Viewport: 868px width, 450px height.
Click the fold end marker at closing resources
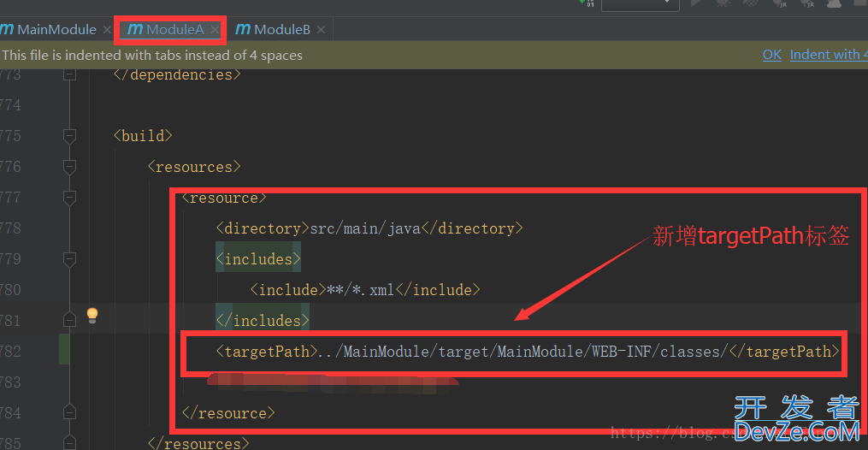(x=70, y=443)
